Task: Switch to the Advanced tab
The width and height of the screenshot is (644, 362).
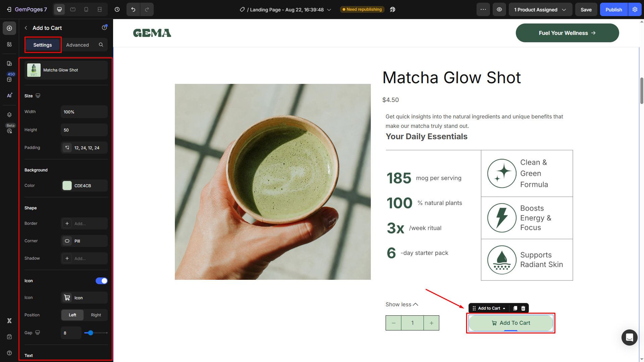Action: pos(77,45)
